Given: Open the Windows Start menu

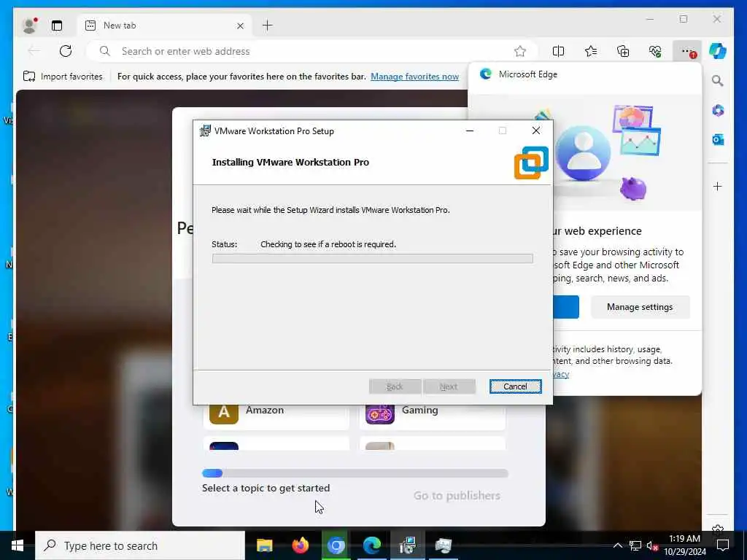Looking at the screenshot, I should (18, 545).
